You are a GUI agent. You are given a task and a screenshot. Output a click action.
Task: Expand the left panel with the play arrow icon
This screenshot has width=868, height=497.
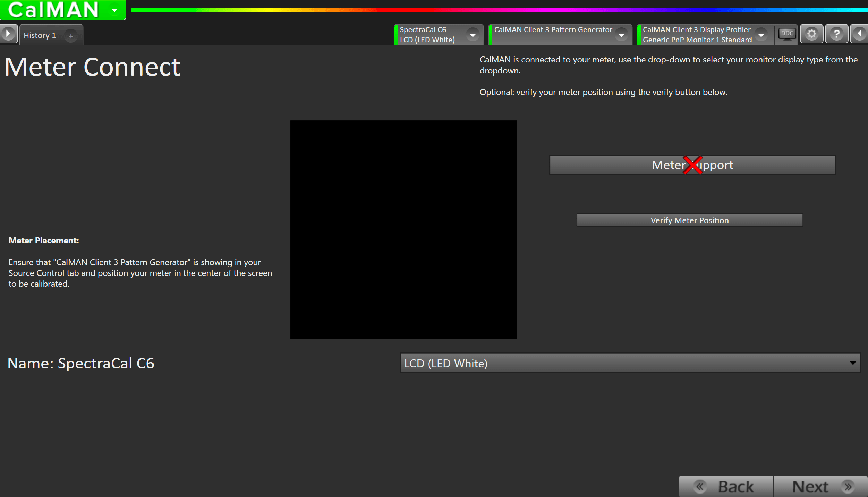[8, 34]
